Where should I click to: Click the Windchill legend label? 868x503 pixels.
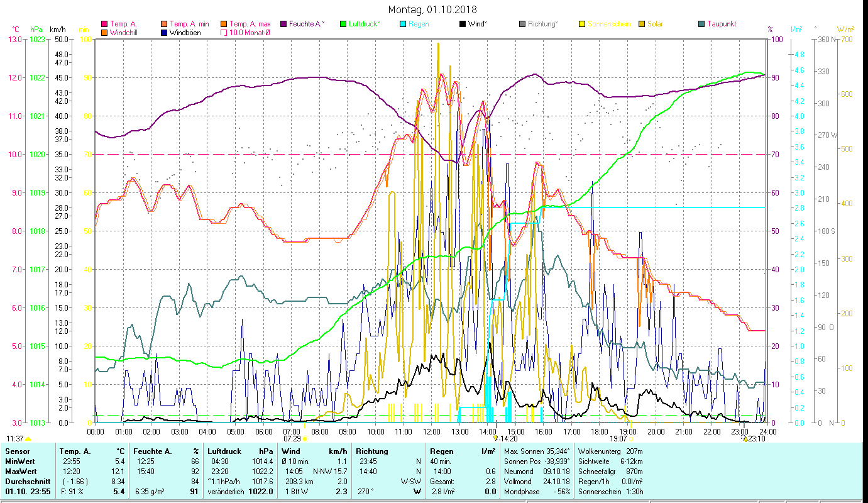click(125, 32)
